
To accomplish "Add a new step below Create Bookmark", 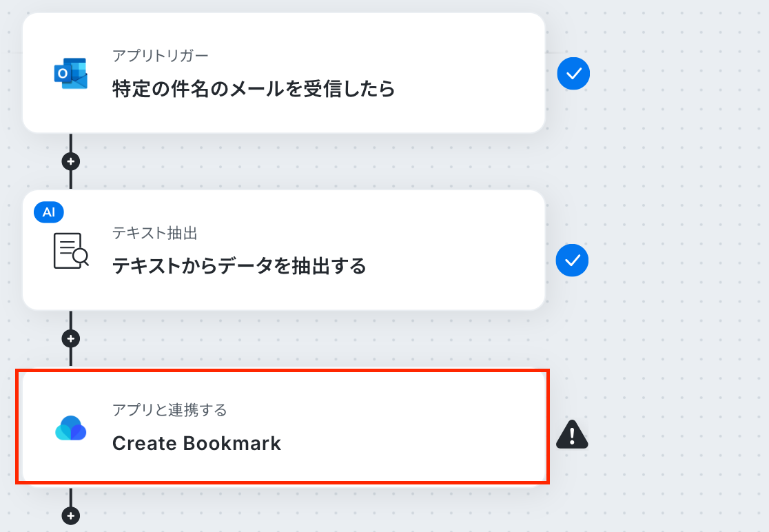I will [x=70, y=515].
